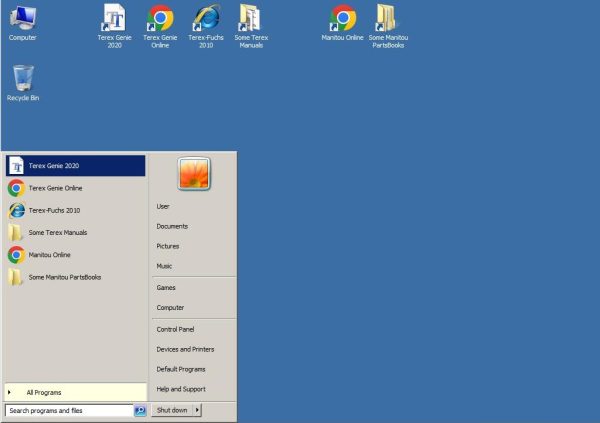
Task: Select Some Manitou PartsBooks desktop folder
Action: click(x=388, y=26)
